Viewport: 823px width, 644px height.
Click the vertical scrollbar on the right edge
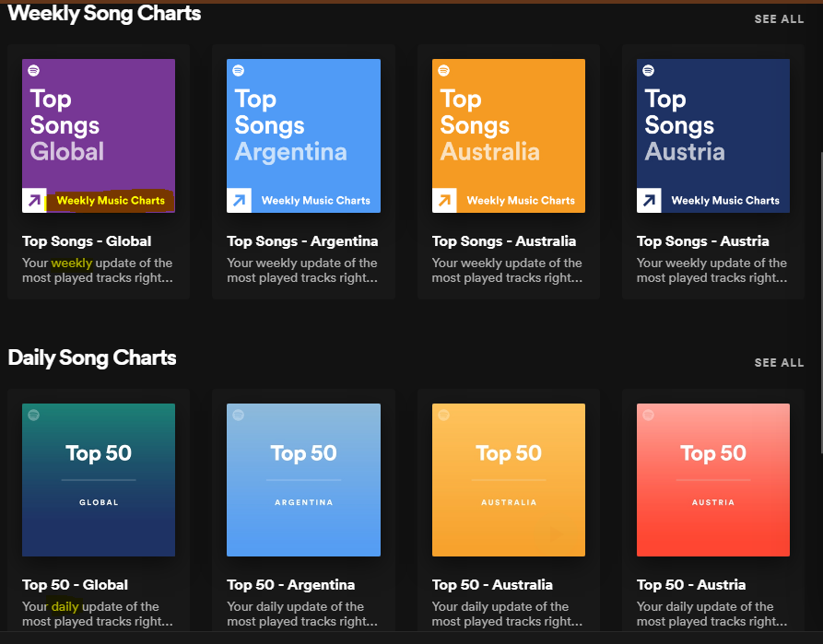point(821,302)
